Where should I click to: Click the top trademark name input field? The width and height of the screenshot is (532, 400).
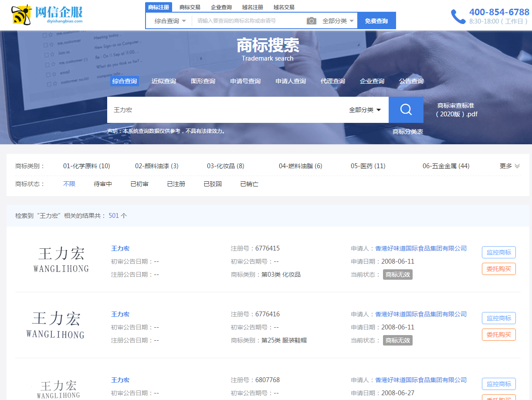pyautogui.click(x=249, y=21)
